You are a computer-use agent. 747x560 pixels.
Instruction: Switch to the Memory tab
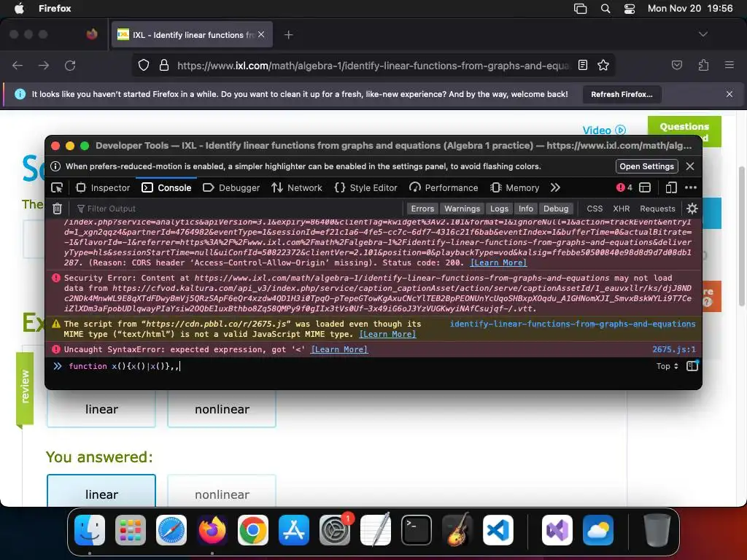[515, 187]
